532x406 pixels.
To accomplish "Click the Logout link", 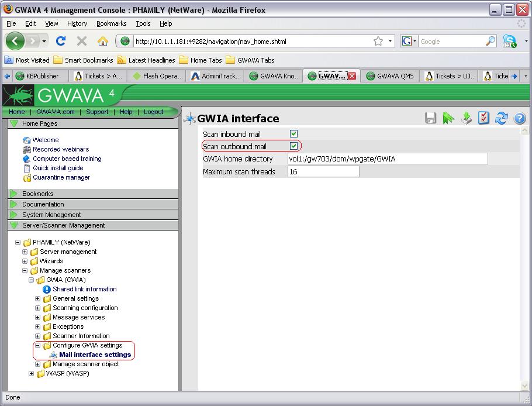I will coord(153,112).
